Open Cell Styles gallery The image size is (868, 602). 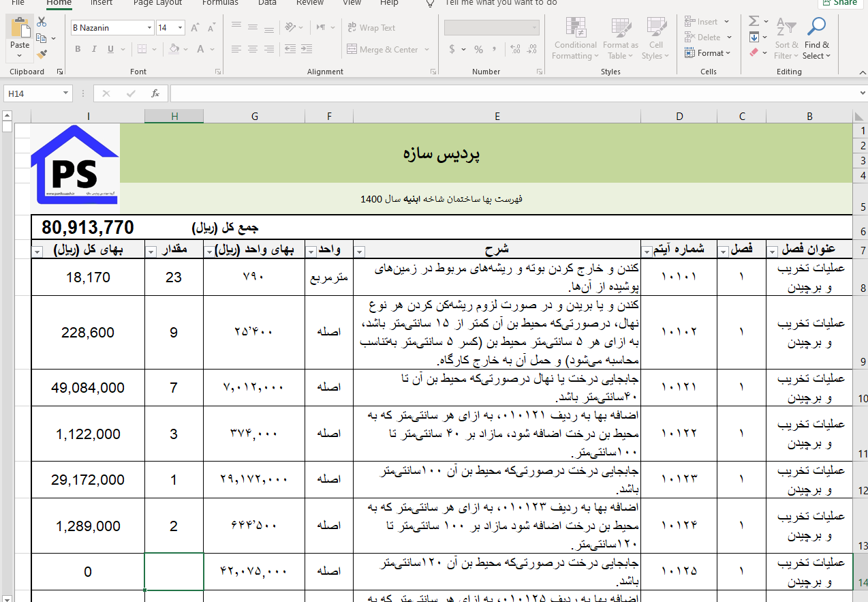[x=655, y=38]
